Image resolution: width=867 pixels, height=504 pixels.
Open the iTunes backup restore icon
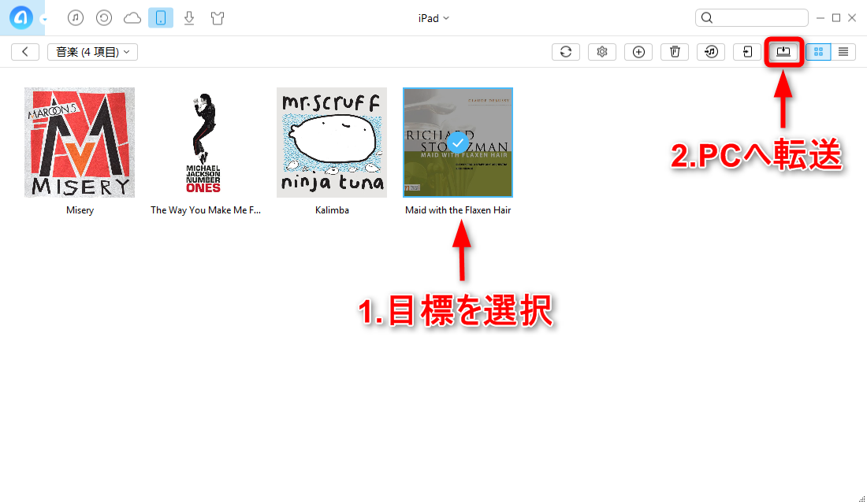[x=104, y=17]
